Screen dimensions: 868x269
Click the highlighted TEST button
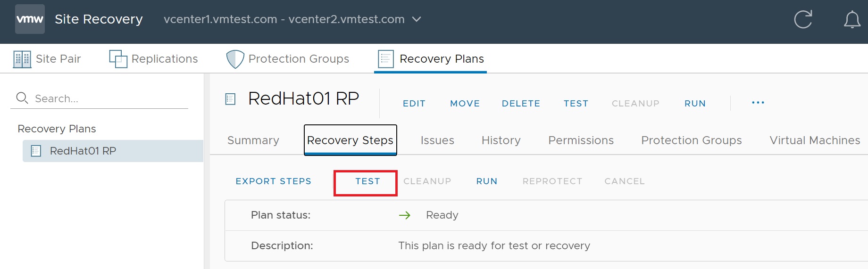tap(367, 181)
